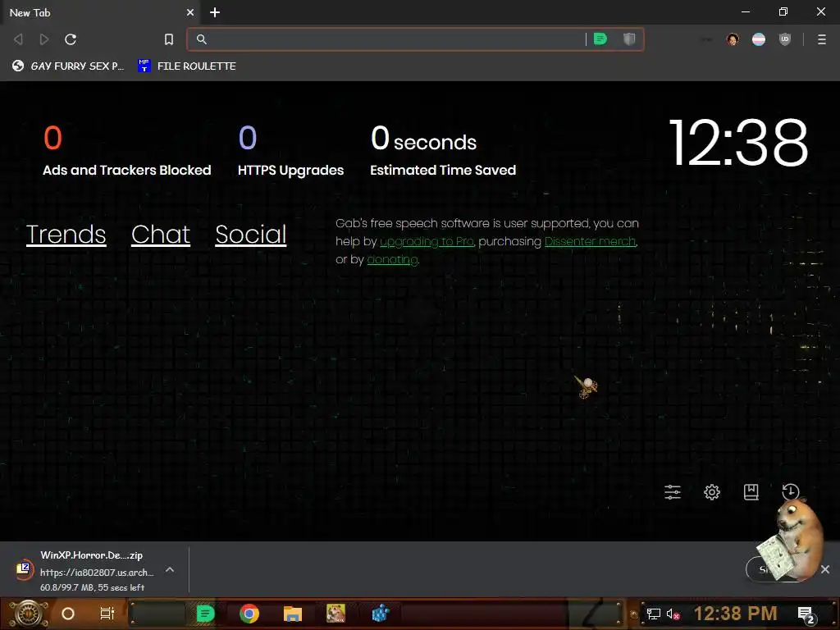Open bookmarks book icon on new tab

(x=751, y=492)
